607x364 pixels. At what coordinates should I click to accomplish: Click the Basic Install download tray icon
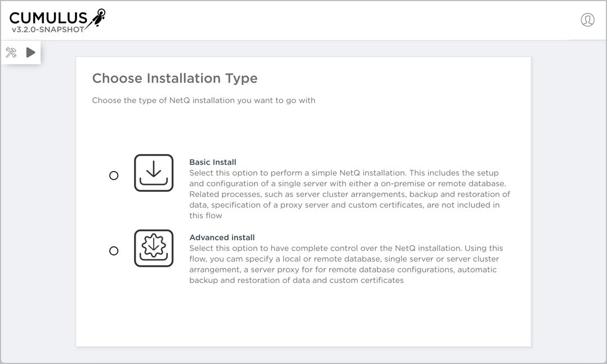pyautogui.click(x=154, y=173)
